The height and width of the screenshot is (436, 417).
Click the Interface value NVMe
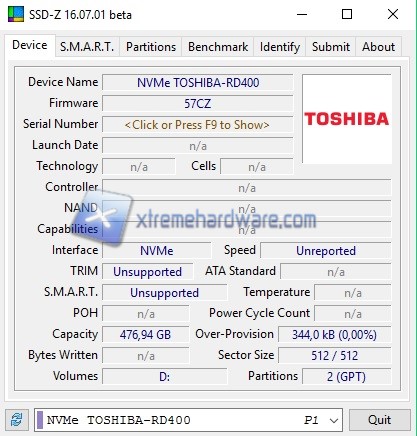tap(157, 251)
